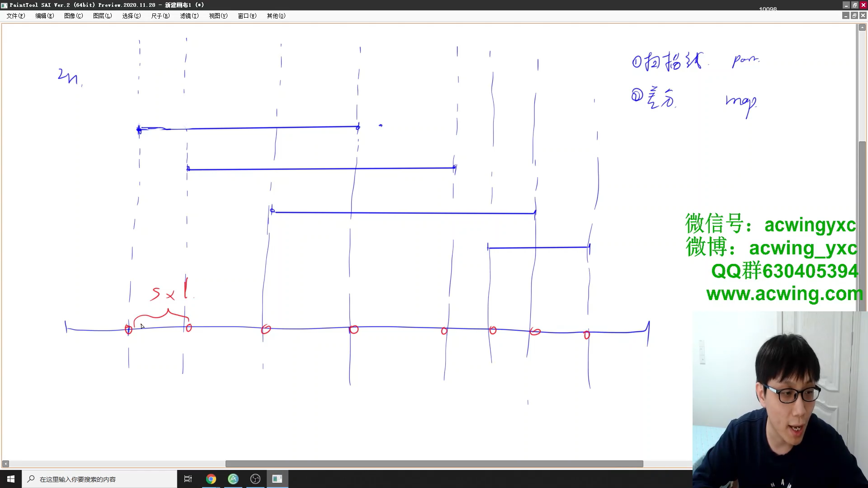Open OBS Studio from the taskbar
868x488 pixels.
coord(255,479)
